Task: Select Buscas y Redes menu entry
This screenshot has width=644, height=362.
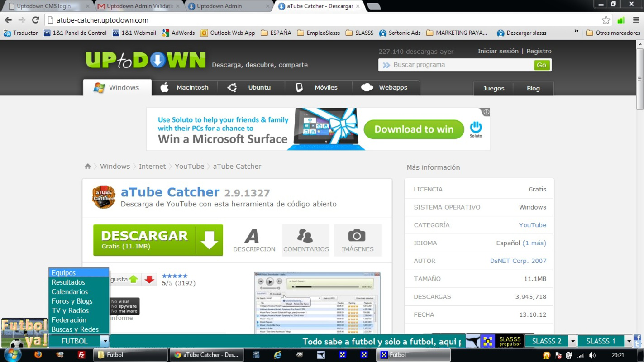Action: pyautogui.click(x=79, y=329)
